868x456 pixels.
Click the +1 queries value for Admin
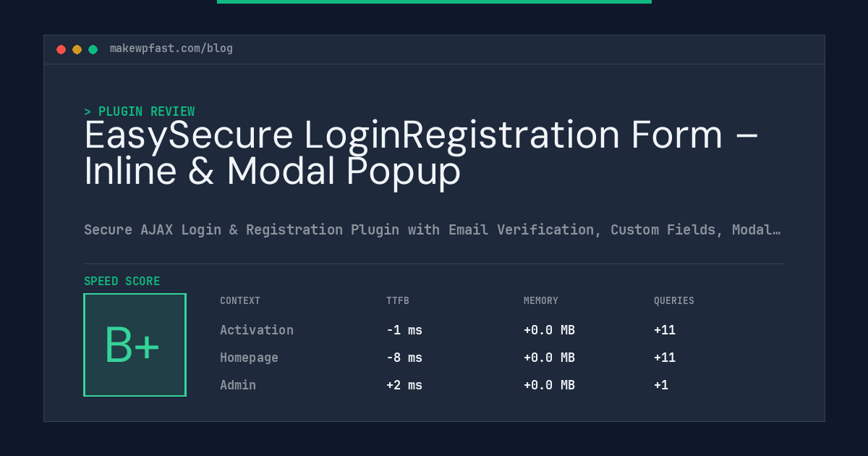click(x=661, y=385)
